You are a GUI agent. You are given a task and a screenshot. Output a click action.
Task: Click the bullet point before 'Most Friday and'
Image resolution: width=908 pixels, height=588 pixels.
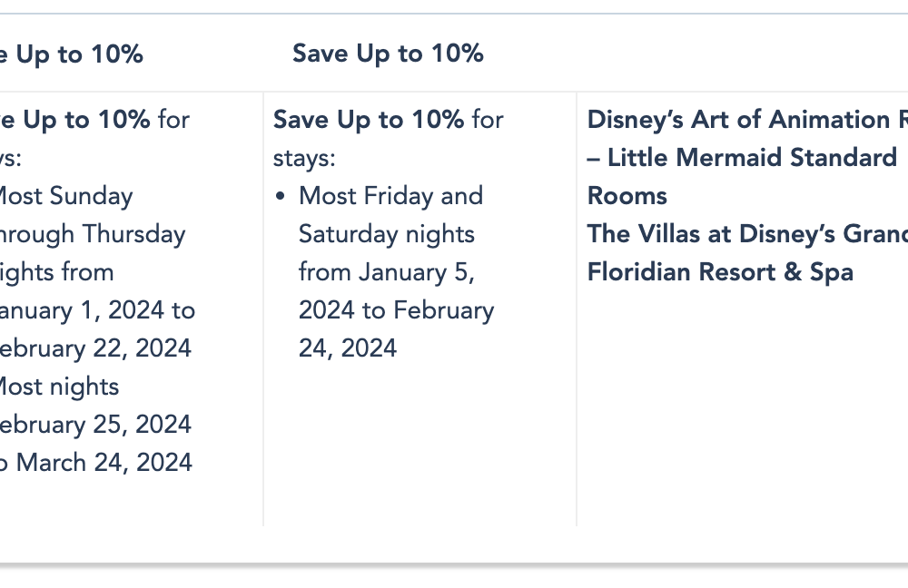281,196
